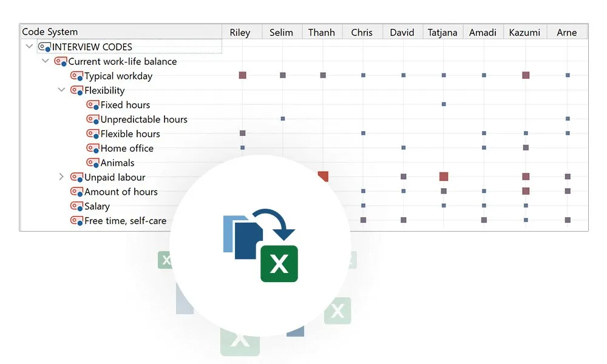This screenshot has width=607, height=364.
Task: Select the Unpaid labour label
Action: [x=115, y=178]
